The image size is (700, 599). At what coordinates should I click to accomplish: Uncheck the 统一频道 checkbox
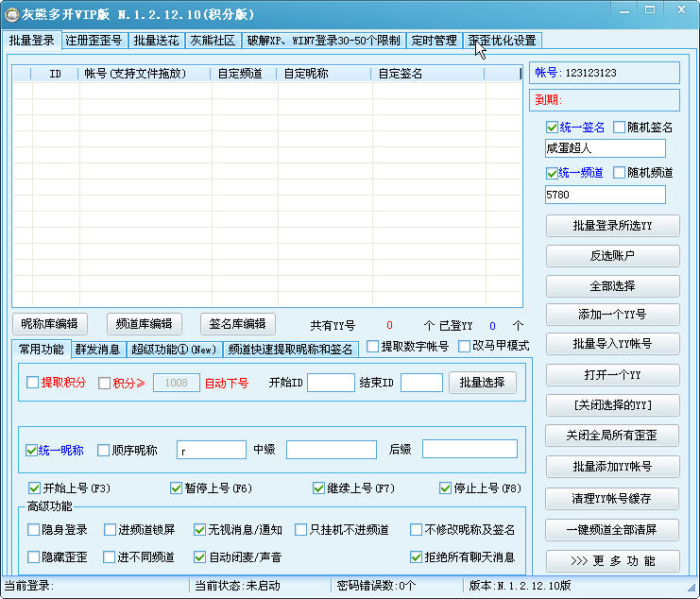(x=553, y=173)
